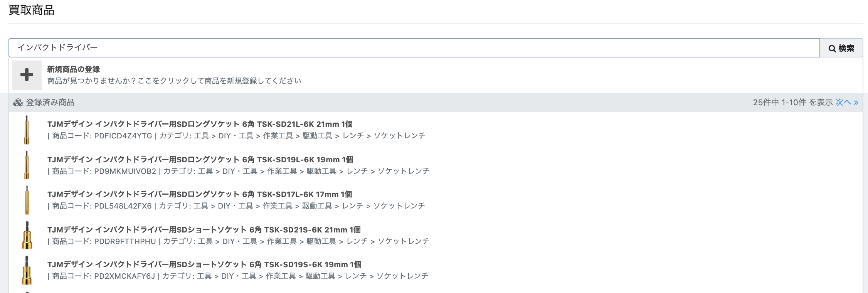The width and height of the screenshot is (868, 293).
Task: Click into the インパクトドライバー search field
Action: tap(414, 48)
